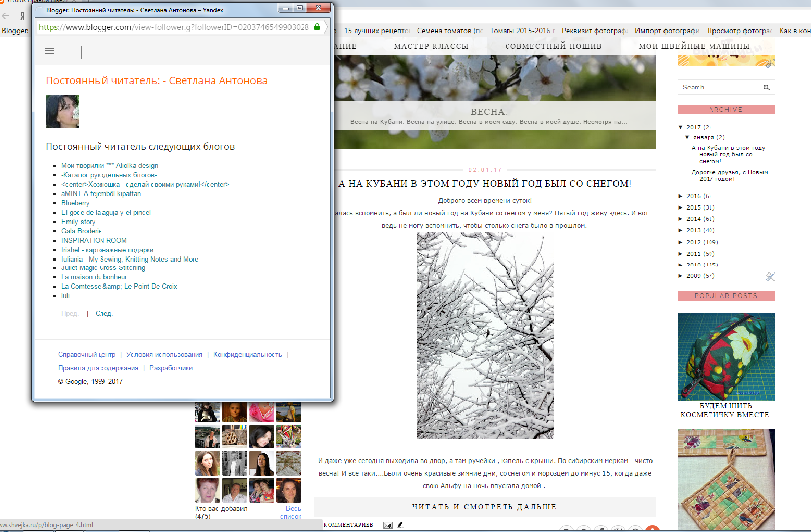
Task: Open 'AMINTA fejemből kipattan' blog link
Action: (101, 193)
